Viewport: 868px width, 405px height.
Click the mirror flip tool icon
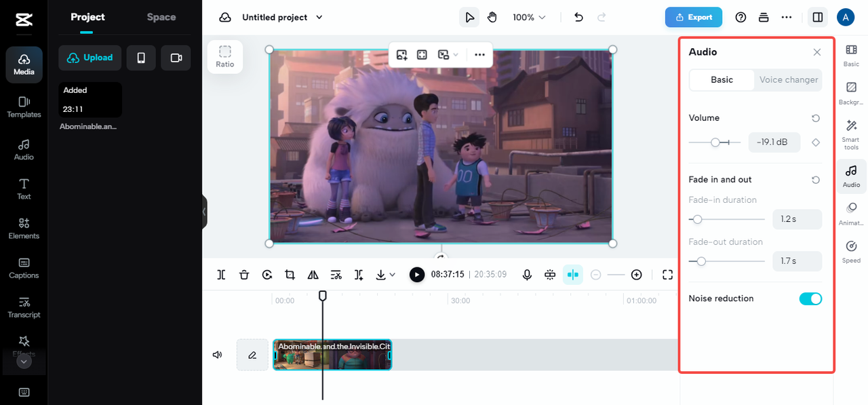click(x=313, y=275)
